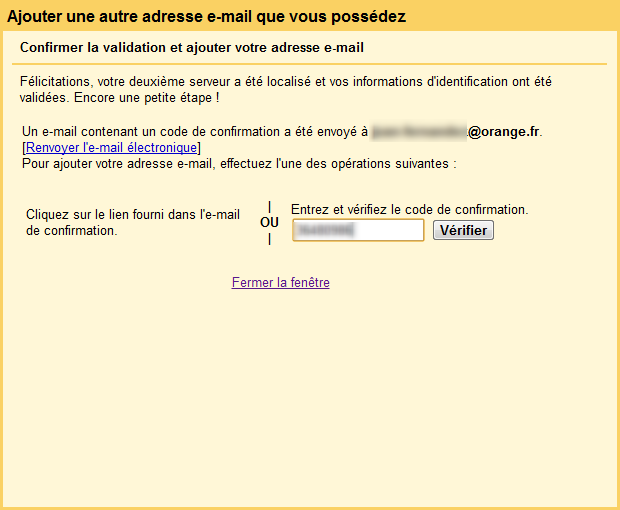Click the OU separator label
The width and height of the screenshot is (620, 510).
269,223
